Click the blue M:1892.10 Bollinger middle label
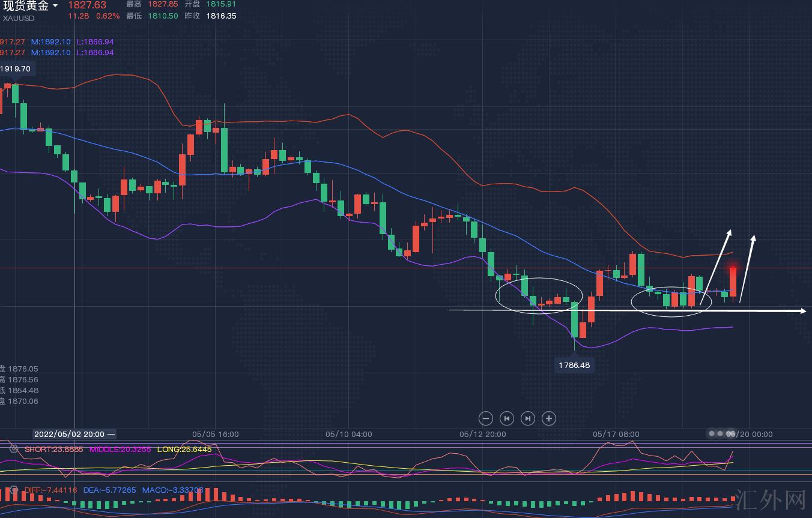 pyautogui.click(x=51, y=42)
